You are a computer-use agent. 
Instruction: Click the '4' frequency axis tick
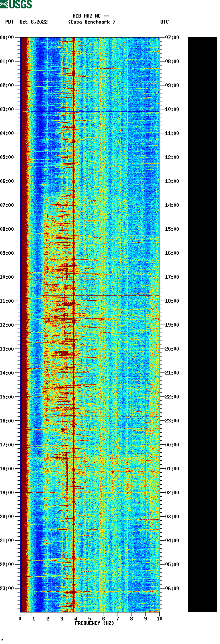pos(76,619)
